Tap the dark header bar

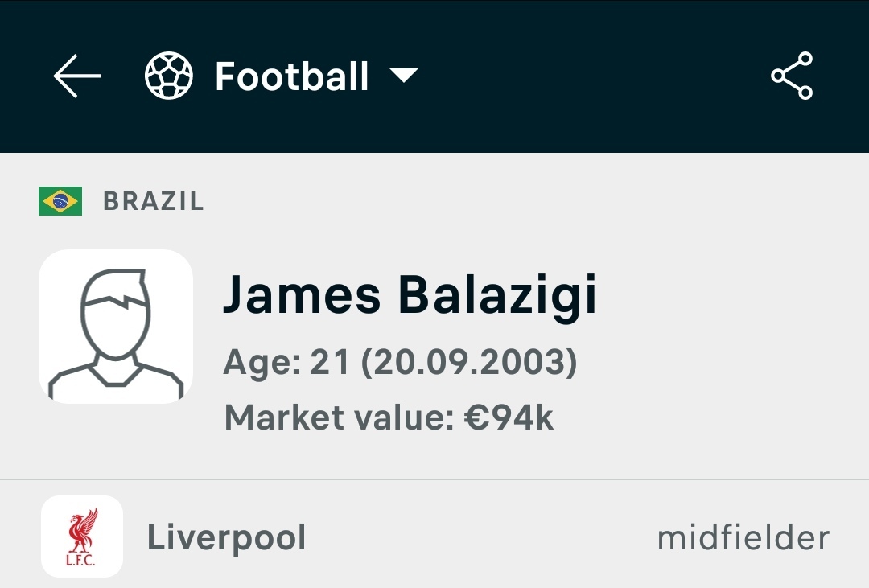pyautogui.click(x=434, y=76)
